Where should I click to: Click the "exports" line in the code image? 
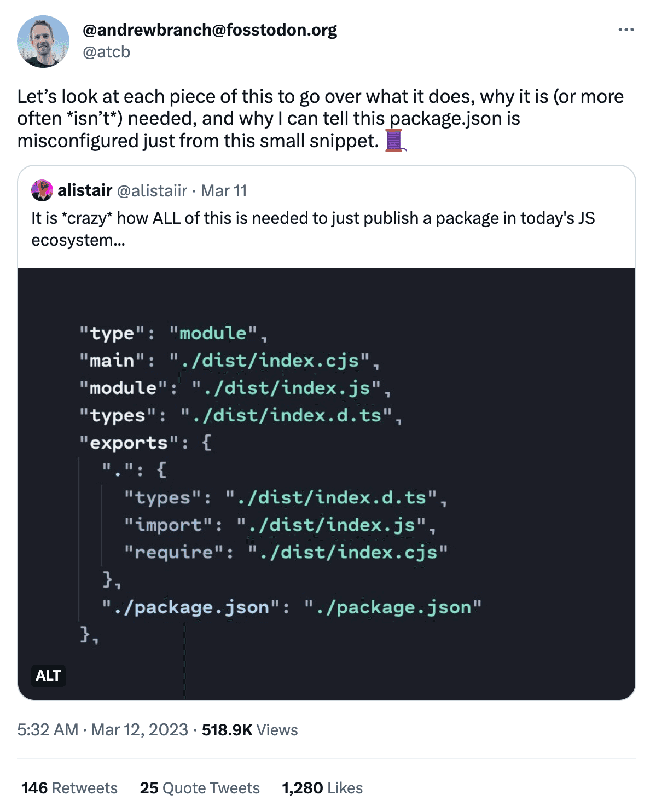pyautogui.click(x=146, y=443)
